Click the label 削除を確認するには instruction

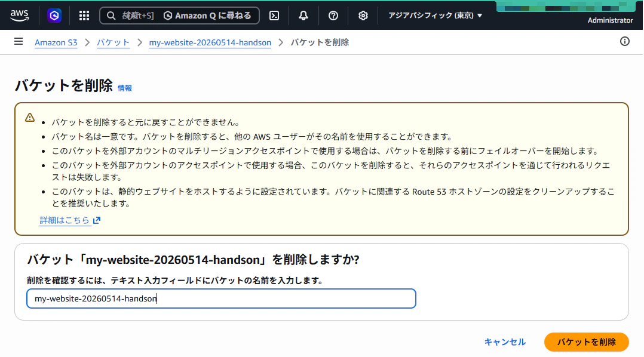pos(175,280)
